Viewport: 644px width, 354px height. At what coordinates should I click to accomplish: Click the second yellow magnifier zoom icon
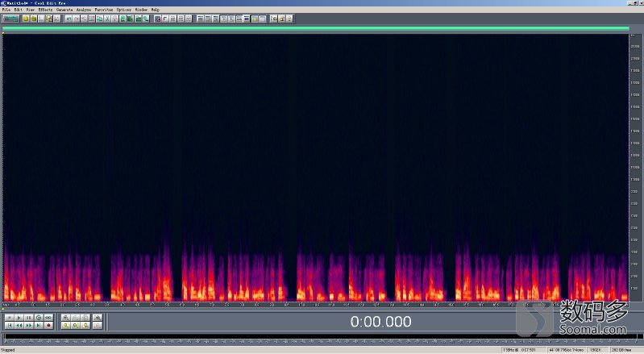click(76, 325)
